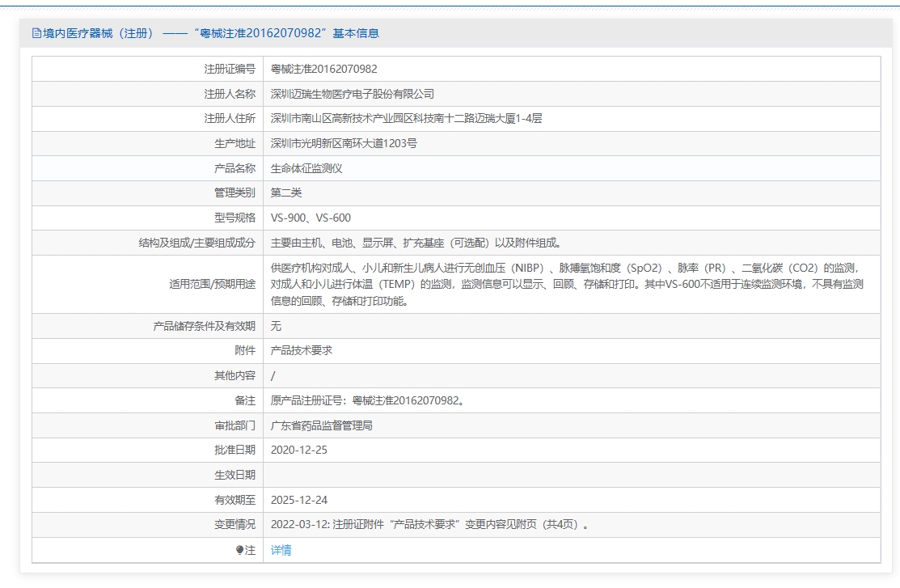Select product name 生命体征监测仪
900x588 pixels.
pyautogui.click(x=306, y=168)
